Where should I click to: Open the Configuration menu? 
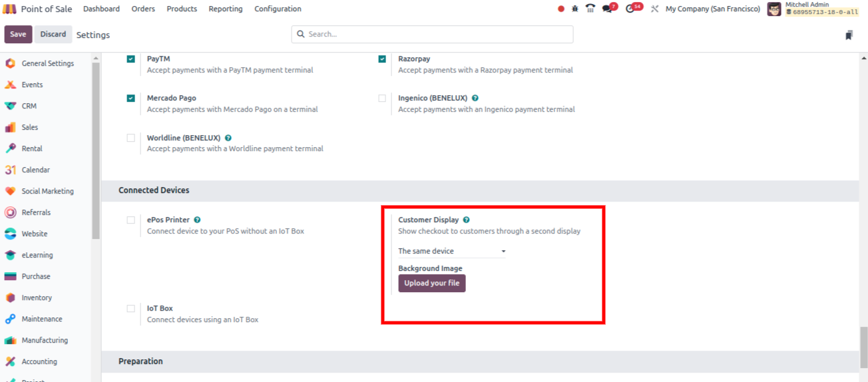[278, 9]
